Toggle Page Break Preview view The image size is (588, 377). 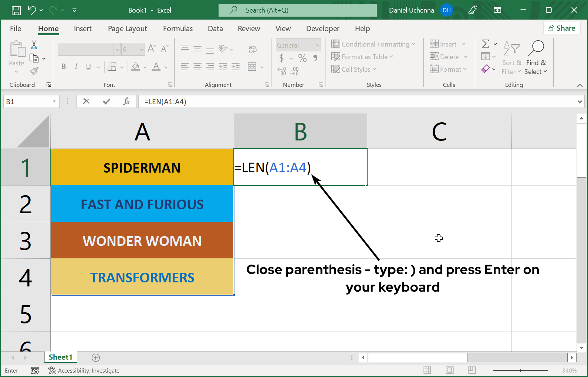(x=472, y=370)
